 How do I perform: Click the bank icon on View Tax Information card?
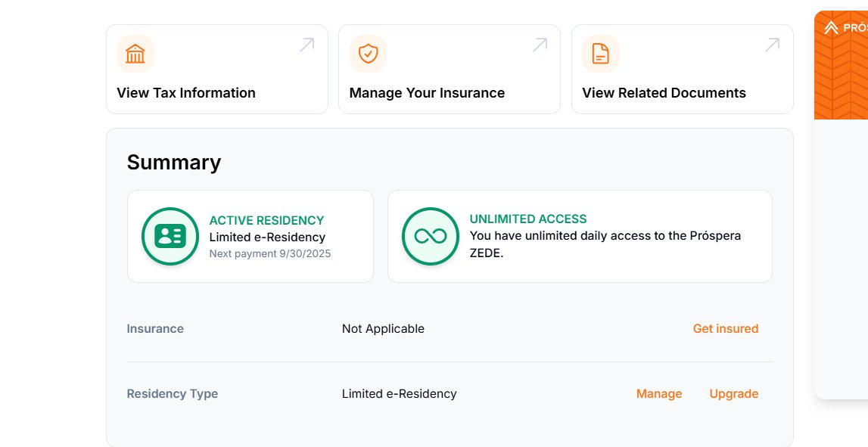coord(135,54)
